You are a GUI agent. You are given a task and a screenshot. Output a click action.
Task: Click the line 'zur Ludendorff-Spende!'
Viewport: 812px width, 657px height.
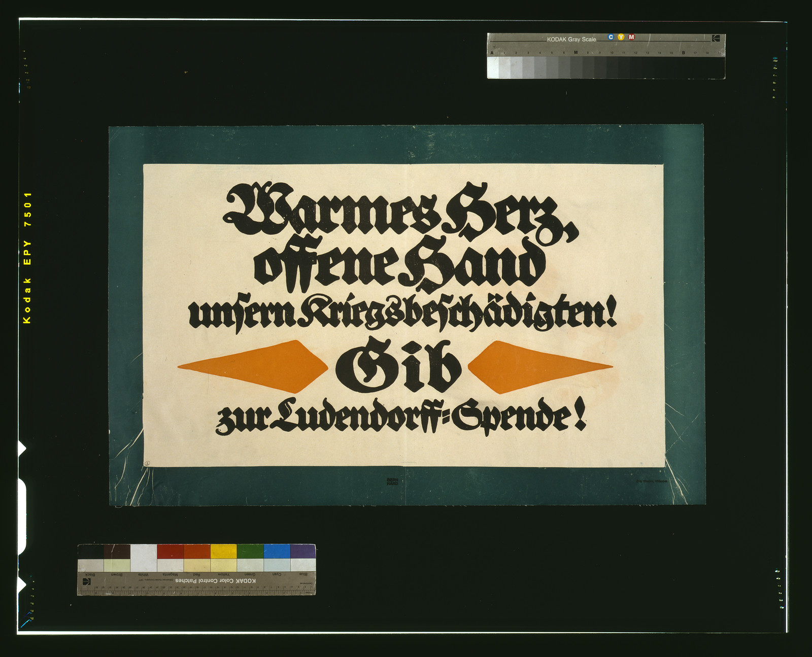[401, 417]
